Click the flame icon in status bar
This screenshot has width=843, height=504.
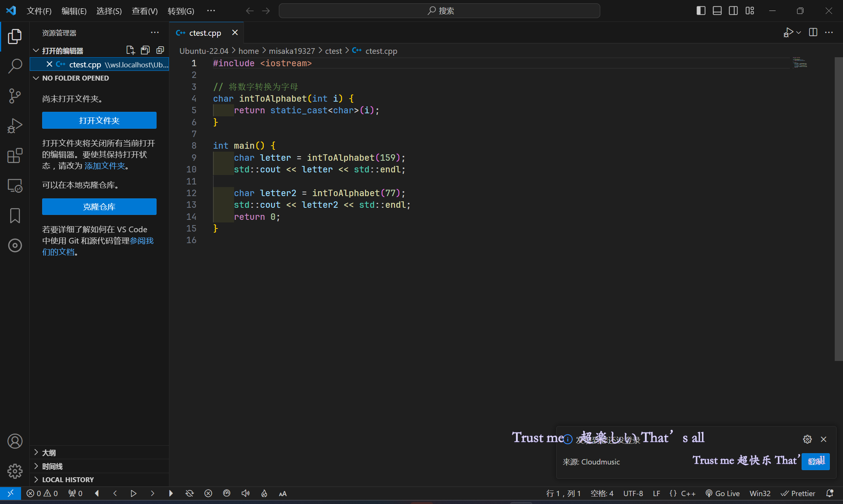264,493
